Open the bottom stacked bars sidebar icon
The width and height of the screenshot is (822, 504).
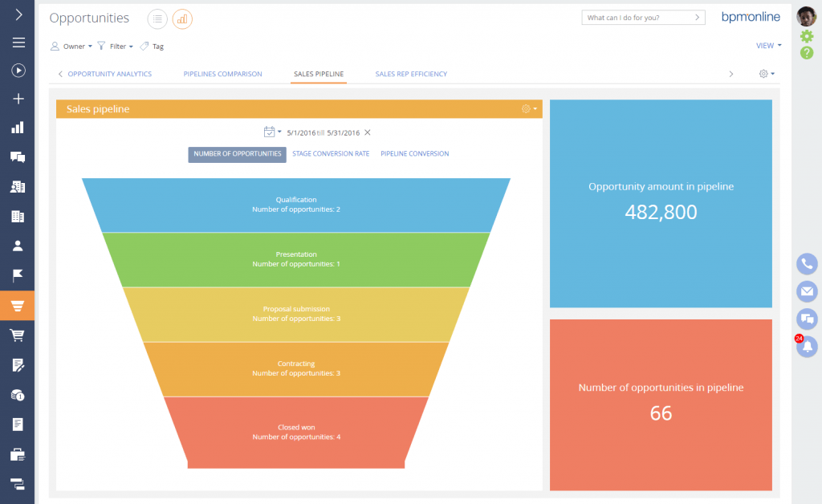[18, 484]
